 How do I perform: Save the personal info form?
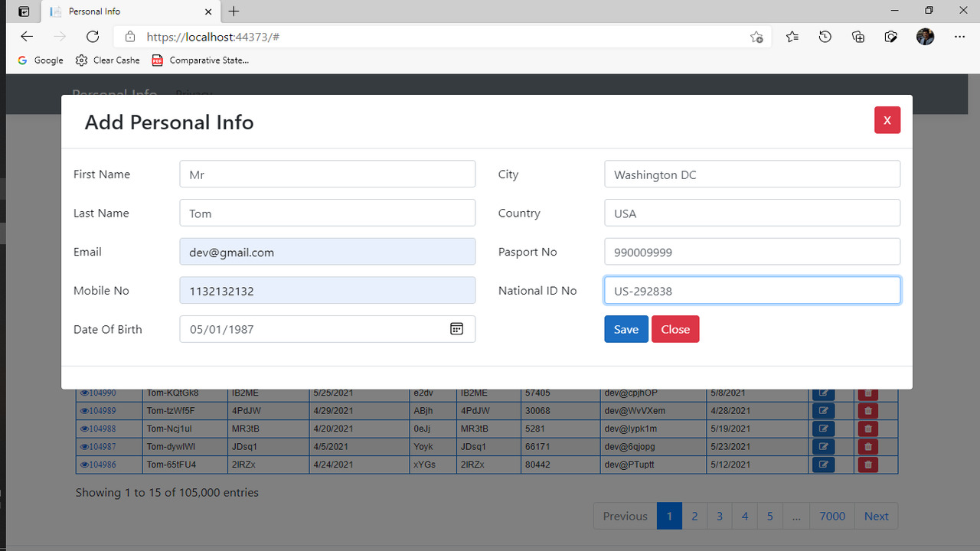[x=626, y=328]
